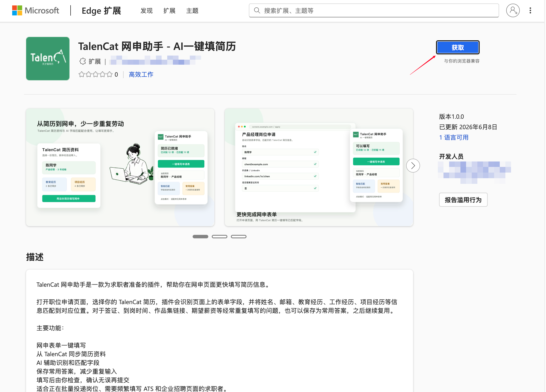This screenshot has height=392, width=546.
Task: Select the second carousel page indicator
Action: click(219, 237)
